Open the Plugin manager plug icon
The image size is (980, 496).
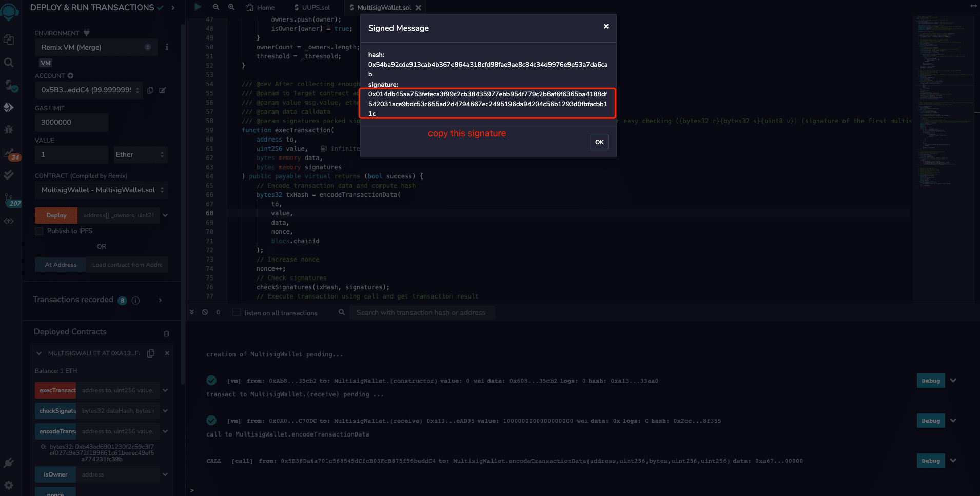(9, 463)
